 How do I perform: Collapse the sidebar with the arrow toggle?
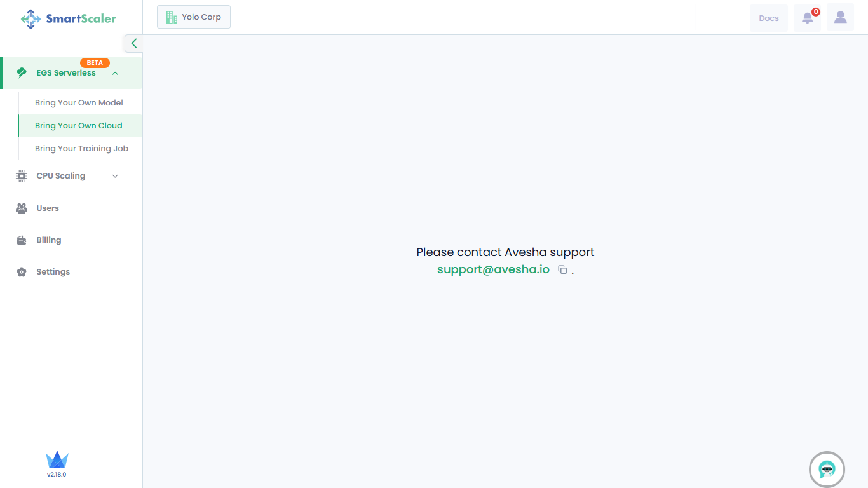click(x=133, y=43)
